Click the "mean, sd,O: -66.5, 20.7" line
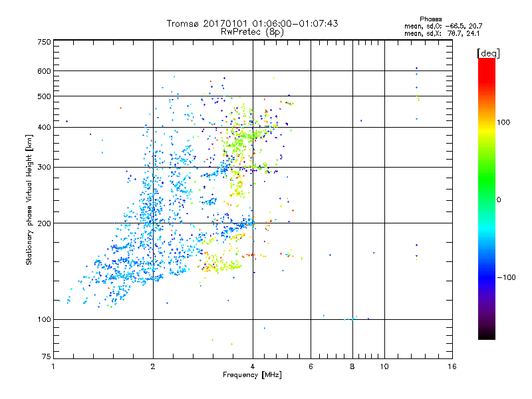This screenshot has height=399, width=532. (x=443, y=26)
